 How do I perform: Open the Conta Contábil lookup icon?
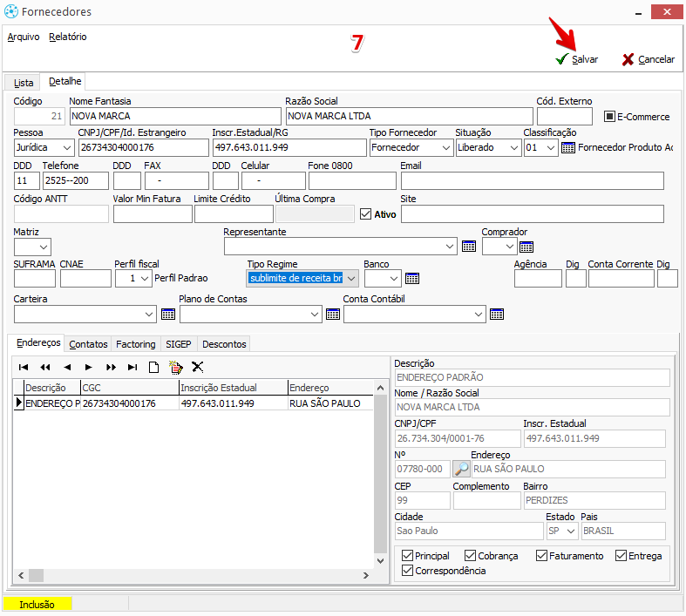click(497, 314)
